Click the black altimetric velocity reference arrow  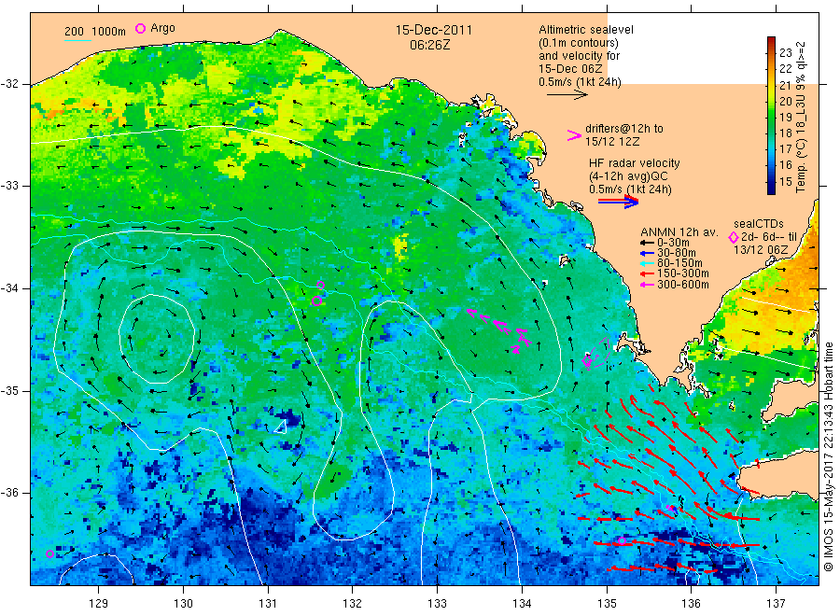pyautogui.click(x=567, y=95)
